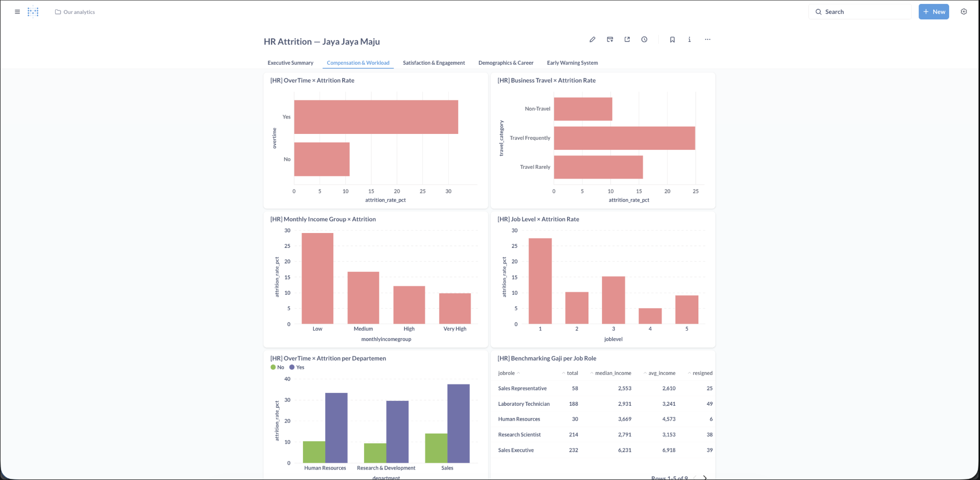This screenshot has width=980, height=480.
Task: Click the job level 1 bar
Action: [x=540, y=281]
